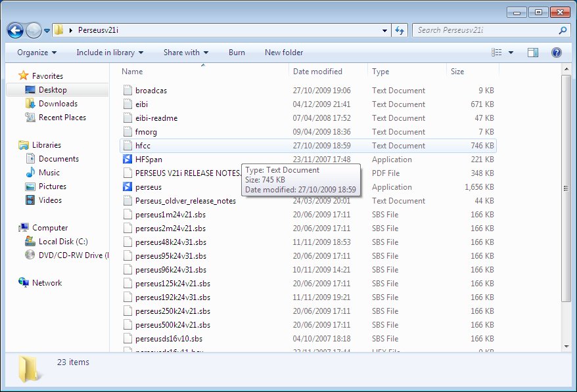
Task: Click the folder icon in details pane
Action: (29, 369)
